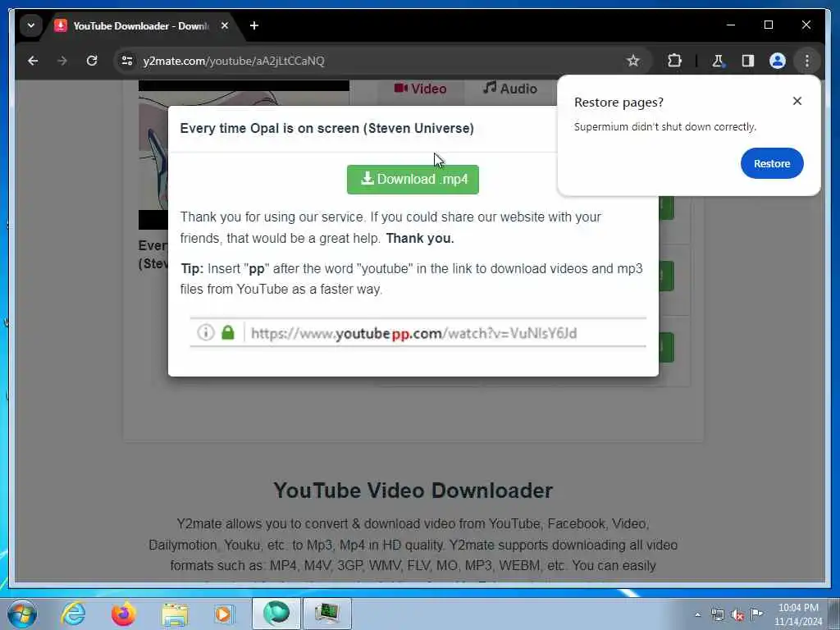This screenshot has width=840, height=630.
Task: Open Windows Explorer from the taskbar
Action: pyautogui.click(x=175, y=614)
